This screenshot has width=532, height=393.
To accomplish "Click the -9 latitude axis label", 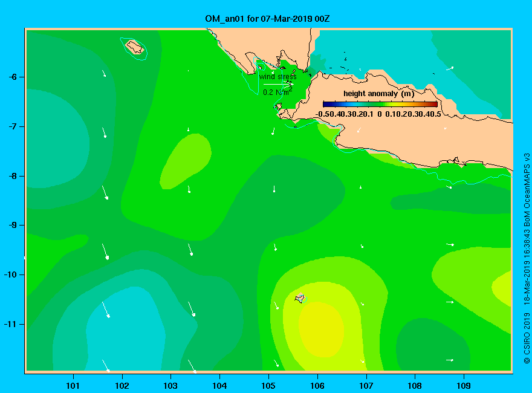I will 12,225.
